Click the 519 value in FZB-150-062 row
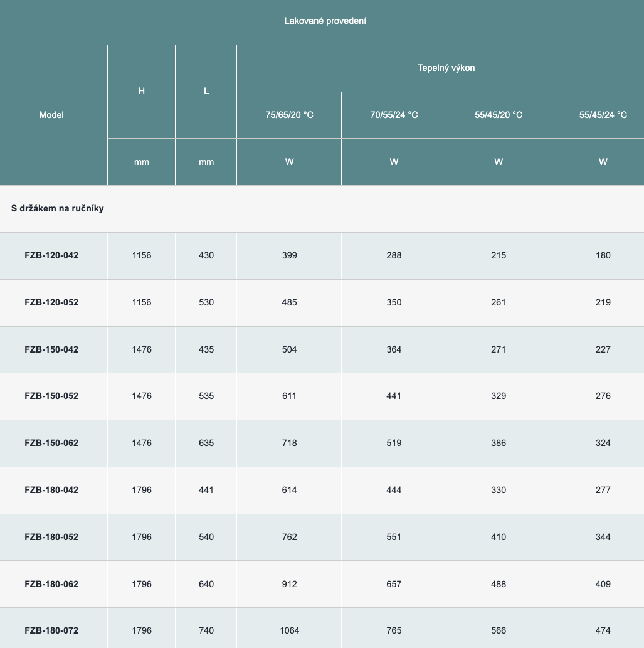Screen dimensions: 644x648 click(394, 443)
